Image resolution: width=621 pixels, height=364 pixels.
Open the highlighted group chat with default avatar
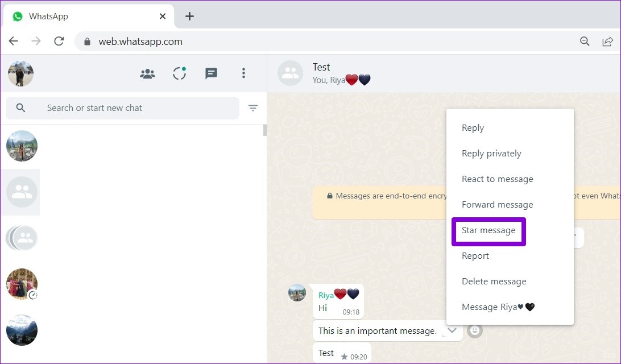pyautogui.click(x=22, y=192)
